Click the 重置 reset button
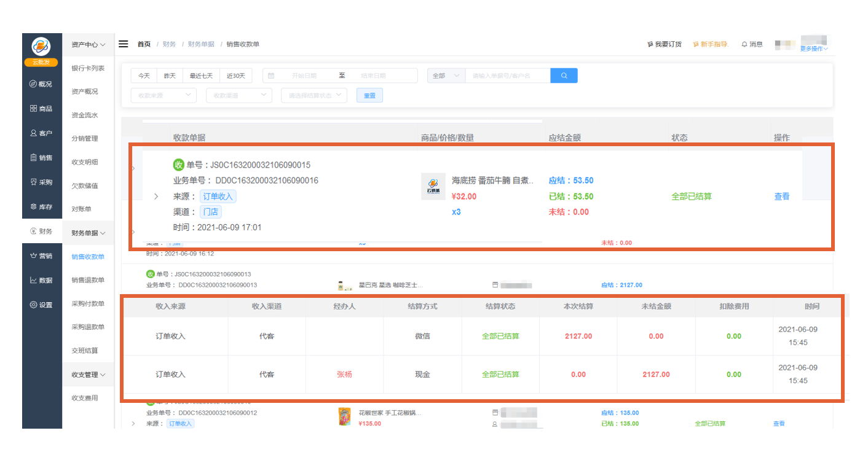This screenshot has height=452, width=868. coord(369,95)
